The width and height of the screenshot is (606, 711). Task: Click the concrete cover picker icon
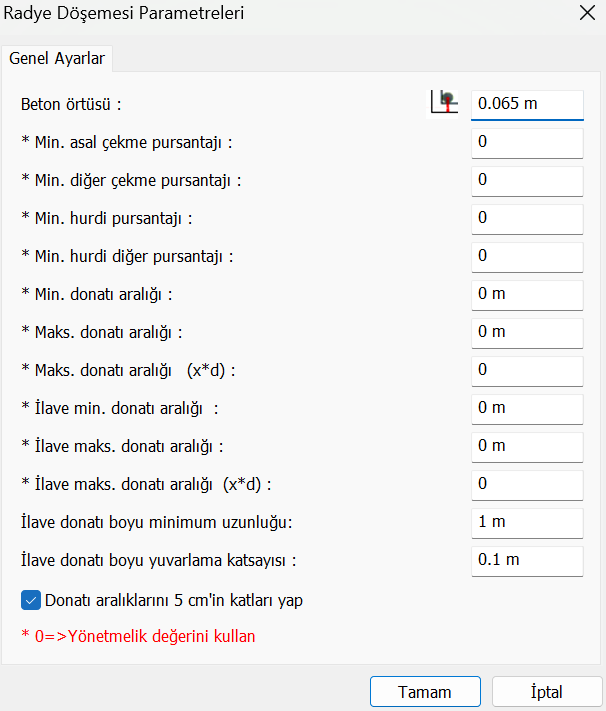444,102
